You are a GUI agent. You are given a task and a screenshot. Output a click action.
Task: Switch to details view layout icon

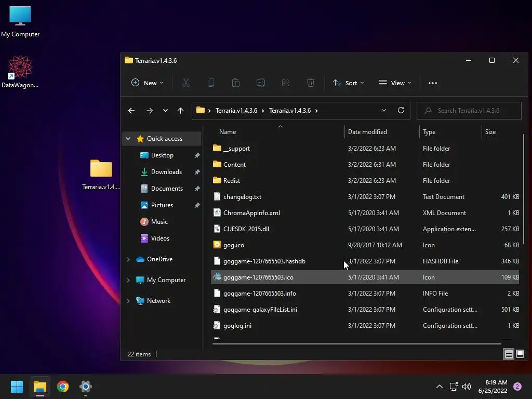pos(509,354)
